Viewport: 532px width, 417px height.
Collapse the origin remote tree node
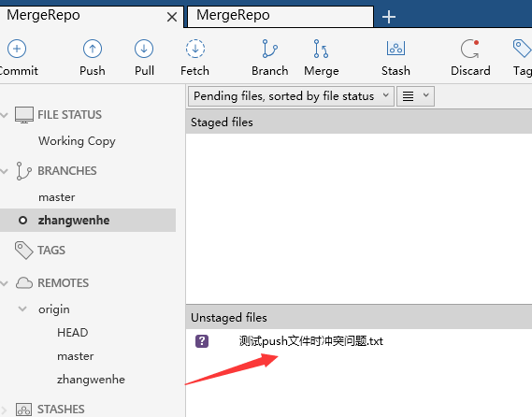[x=22, y=309]
